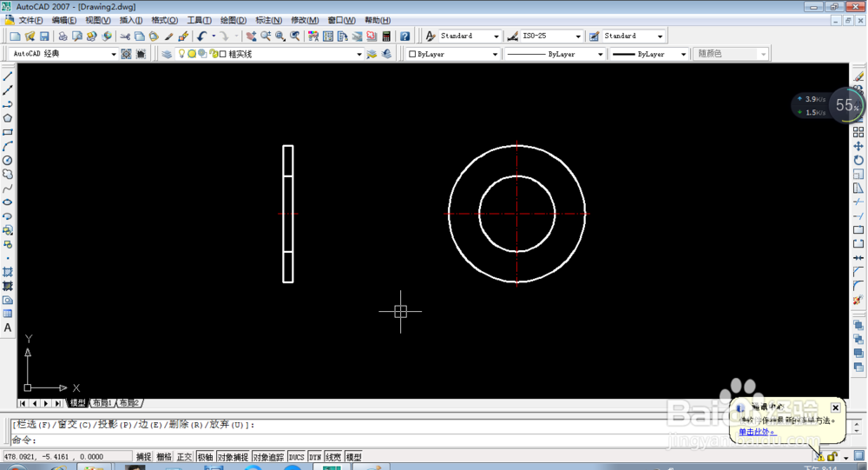Select the Move tool in modify toolbar
The image size is (868, 470).
[x=858, y=146]
